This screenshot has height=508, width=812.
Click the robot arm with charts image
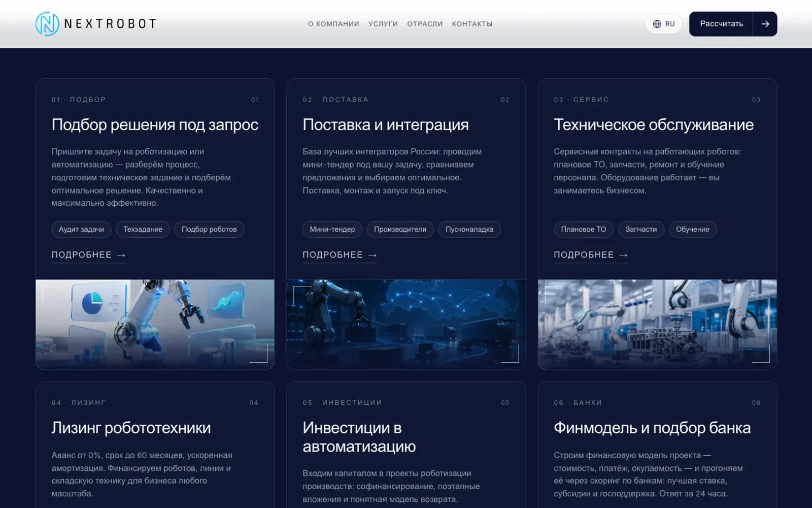click(155, 324)
